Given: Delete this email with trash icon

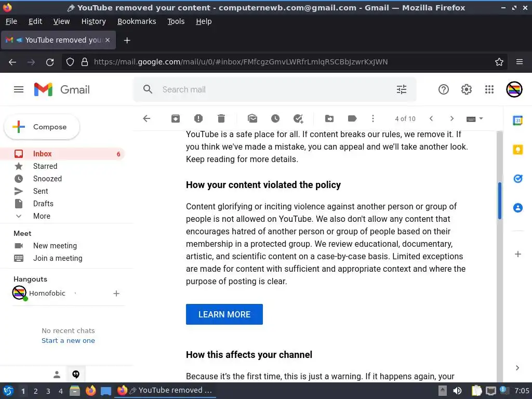Looking at the screenshot, I should (x=221, y=118).
